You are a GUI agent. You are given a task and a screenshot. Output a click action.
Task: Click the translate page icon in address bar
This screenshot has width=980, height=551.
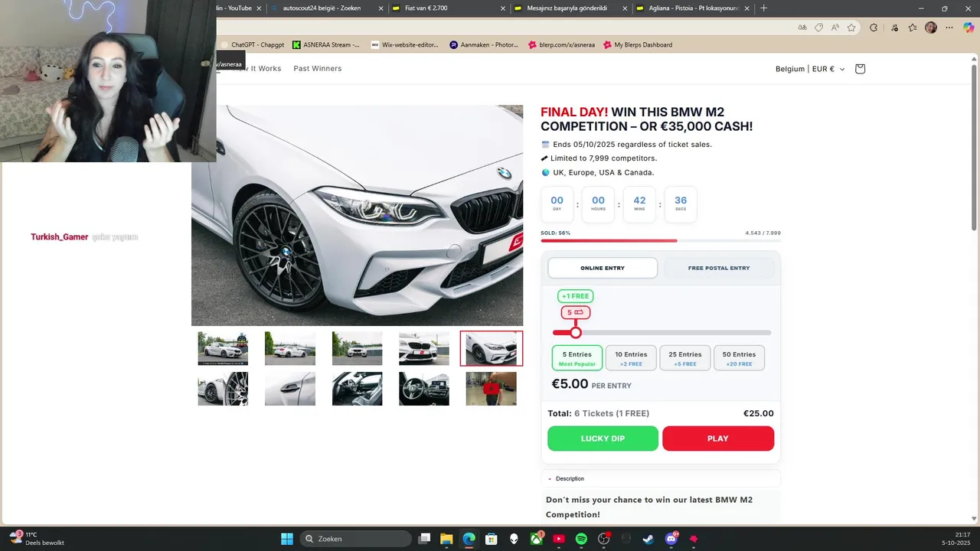pos(802,28)
